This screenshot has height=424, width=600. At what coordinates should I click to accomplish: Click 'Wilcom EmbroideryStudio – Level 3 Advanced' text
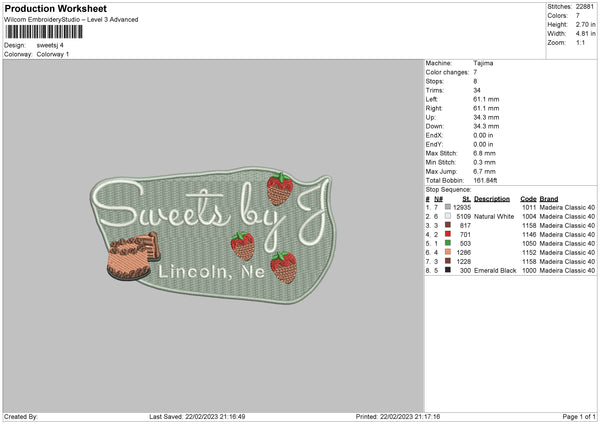(71, 20)
